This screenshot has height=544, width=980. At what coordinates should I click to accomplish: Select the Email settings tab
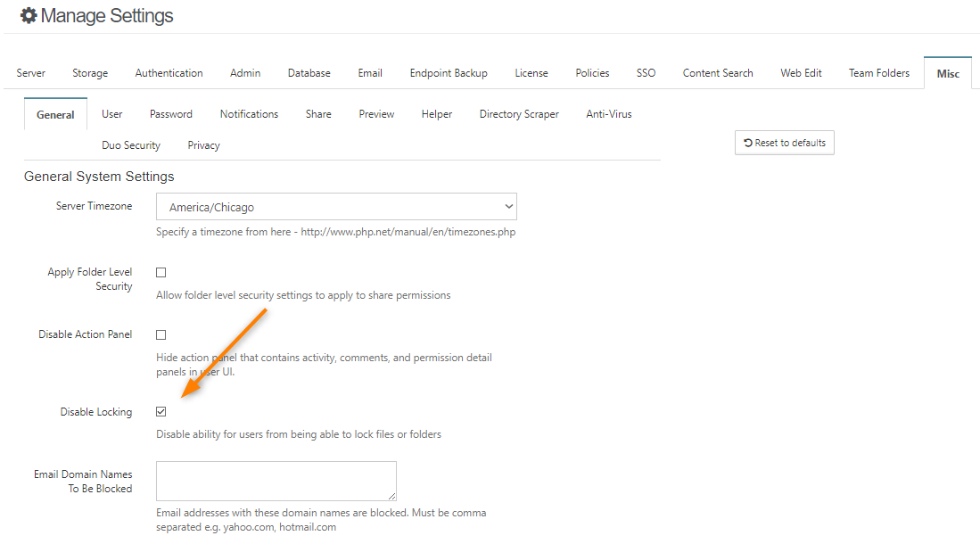coord(370,73)
